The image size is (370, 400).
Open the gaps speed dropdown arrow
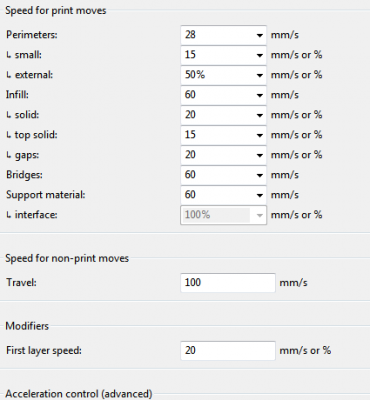pos(260,155)
